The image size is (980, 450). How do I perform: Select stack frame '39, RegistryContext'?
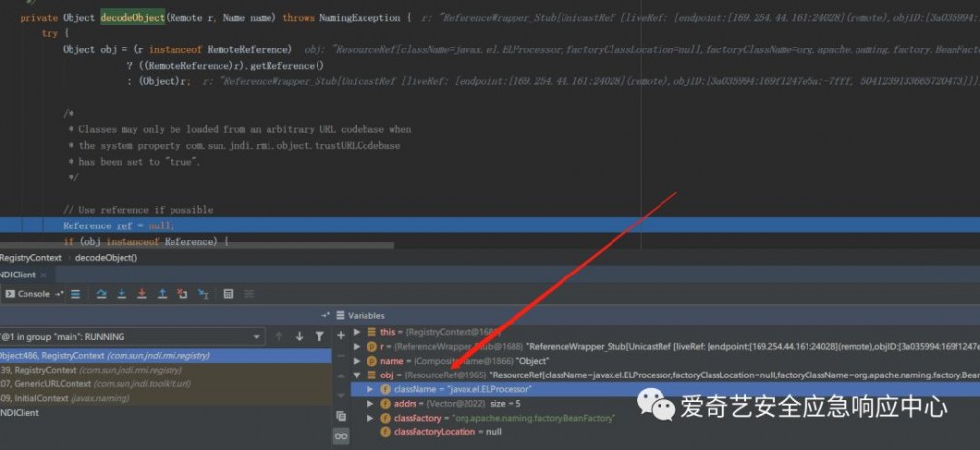click(166, 370)
